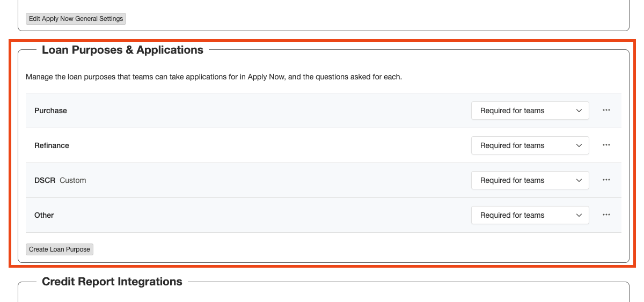
Task: Click the DSCR row three-dot icon
Action: click(606, 180)
